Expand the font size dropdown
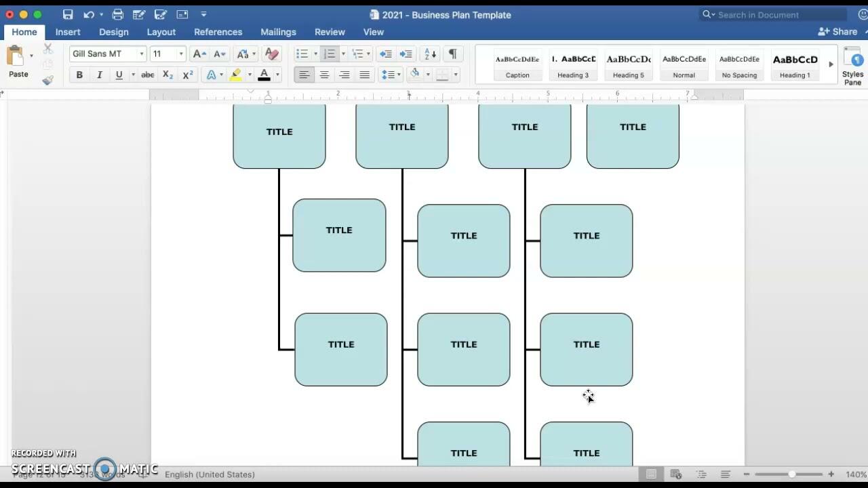The image size is (868, 488). pyautogui.click(x=180, y=54)
